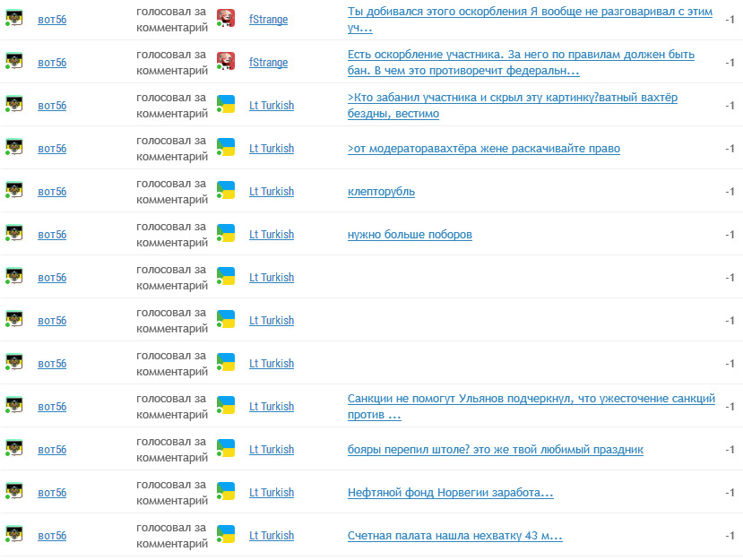The width and height of the screenshot is (743, 560).
Task: Open the "Санкции не помогут Ульянов" comment
Action: click(531, 399)
